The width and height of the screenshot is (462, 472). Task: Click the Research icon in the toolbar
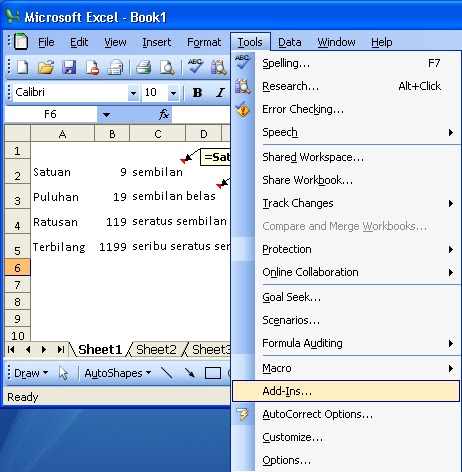coord(218,67)
